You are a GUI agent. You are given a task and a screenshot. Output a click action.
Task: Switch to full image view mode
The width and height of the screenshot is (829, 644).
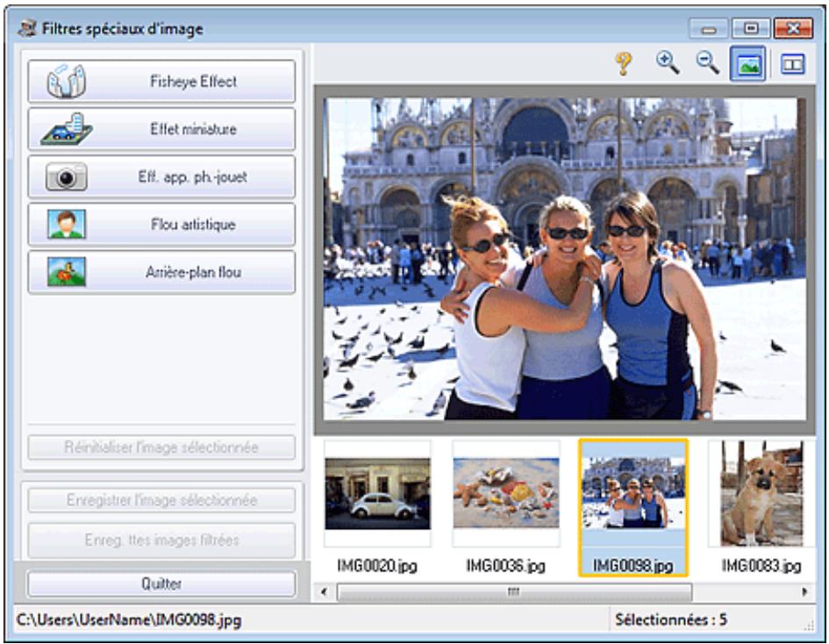click(747, 64)
